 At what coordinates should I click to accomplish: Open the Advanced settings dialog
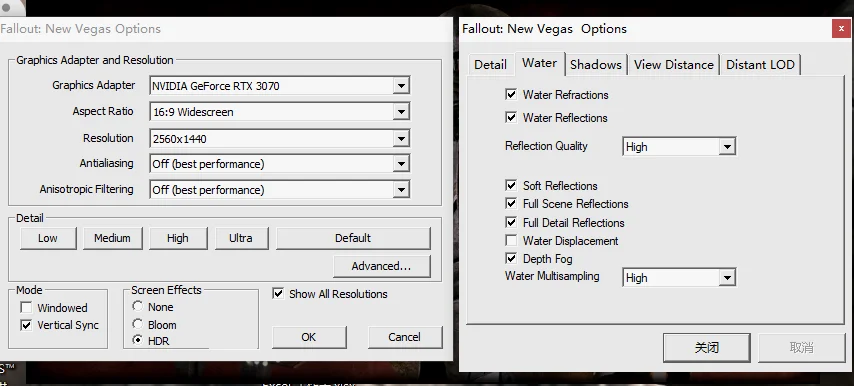point(381,266)
